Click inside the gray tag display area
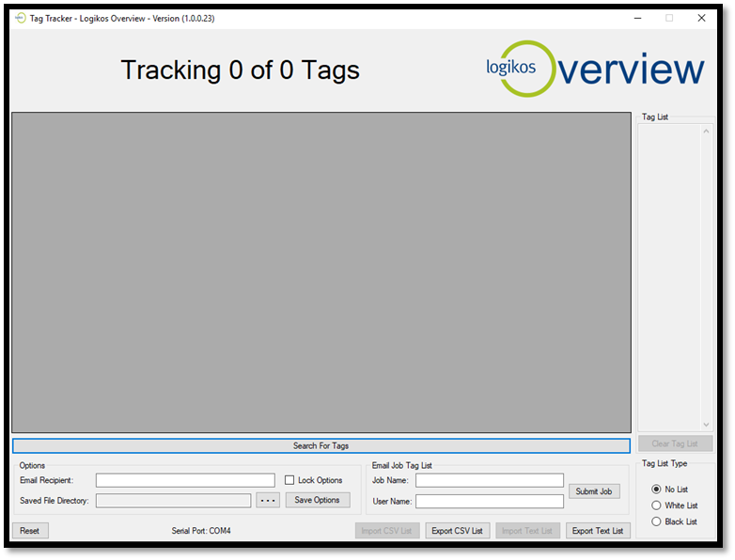Screen dimensions: 735x560 tap(321, 272)
